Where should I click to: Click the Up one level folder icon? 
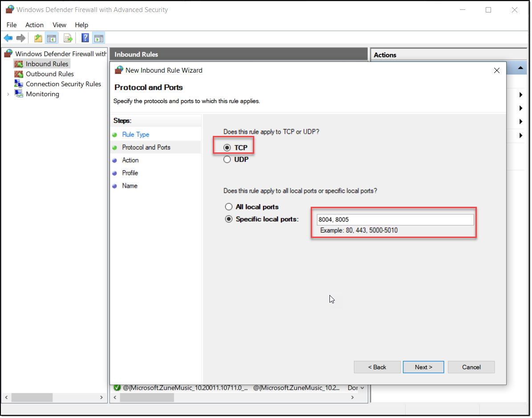pyautogui.click(x=38, y=38)
